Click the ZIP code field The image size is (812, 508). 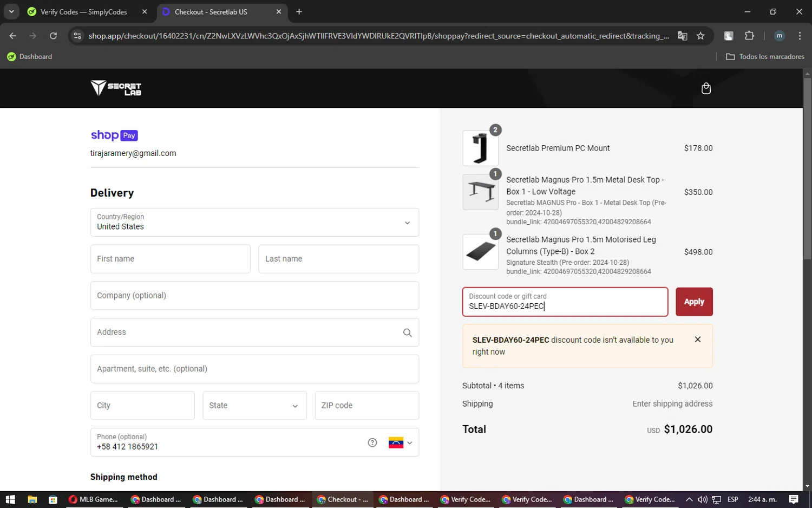click(x=366, y=406)
